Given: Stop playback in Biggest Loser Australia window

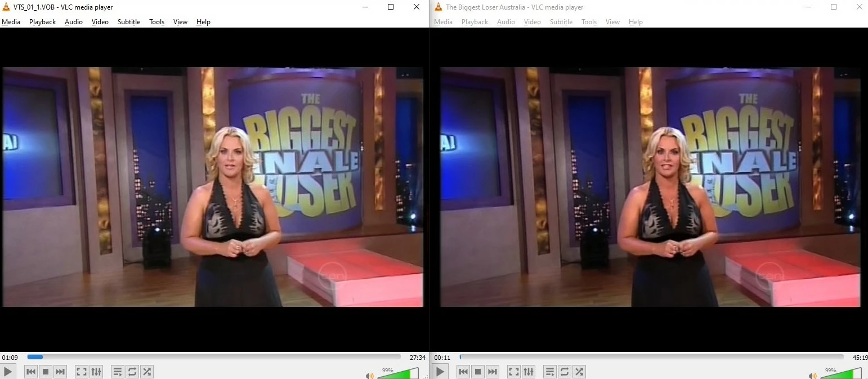Looking at the screenshot, I should (478, 372).
